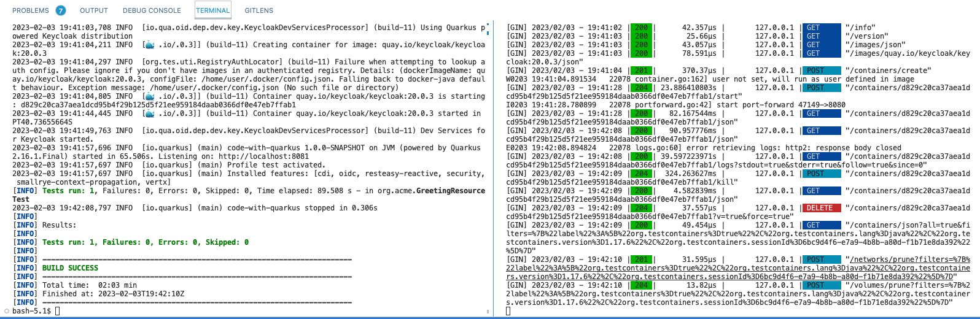Click the BUILD SUCCESS text
Image resolution: width=980 pixels, height=319 pixels.
[x=70, y=268]
